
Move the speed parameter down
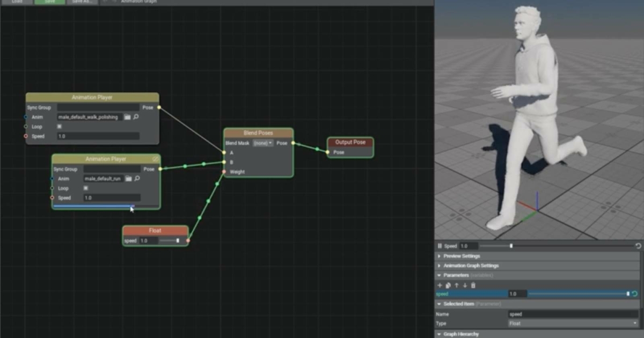pos(465,285)
